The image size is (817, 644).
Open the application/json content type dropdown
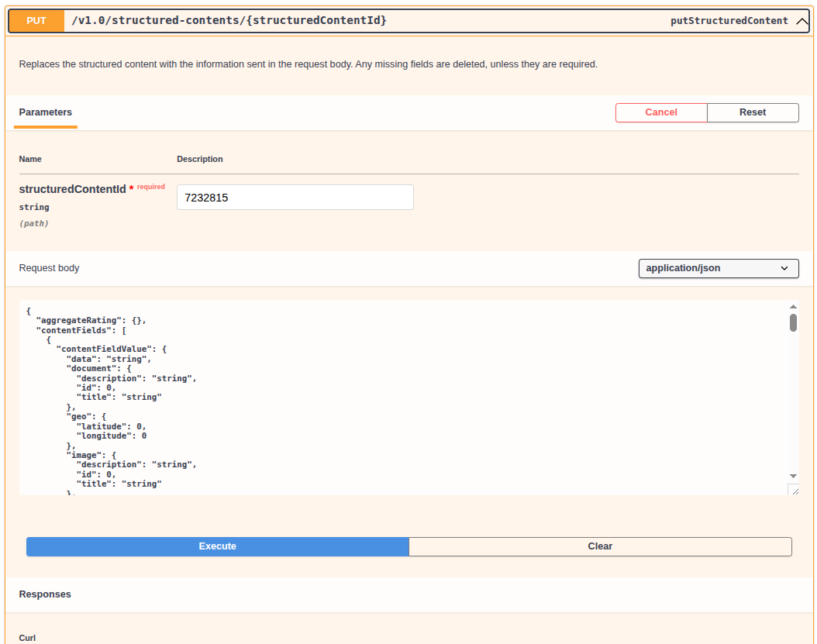[x=718, y=268]
